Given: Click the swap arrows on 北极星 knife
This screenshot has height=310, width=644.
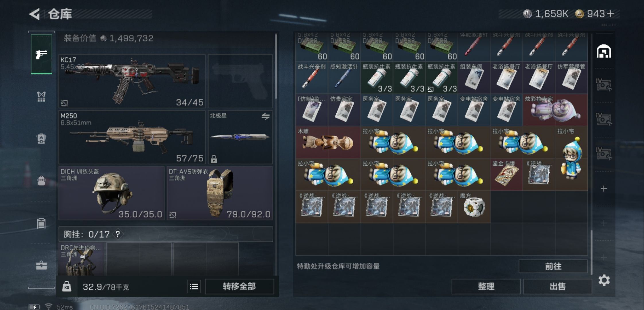Looking at the screenshot, I should point(265,116).
